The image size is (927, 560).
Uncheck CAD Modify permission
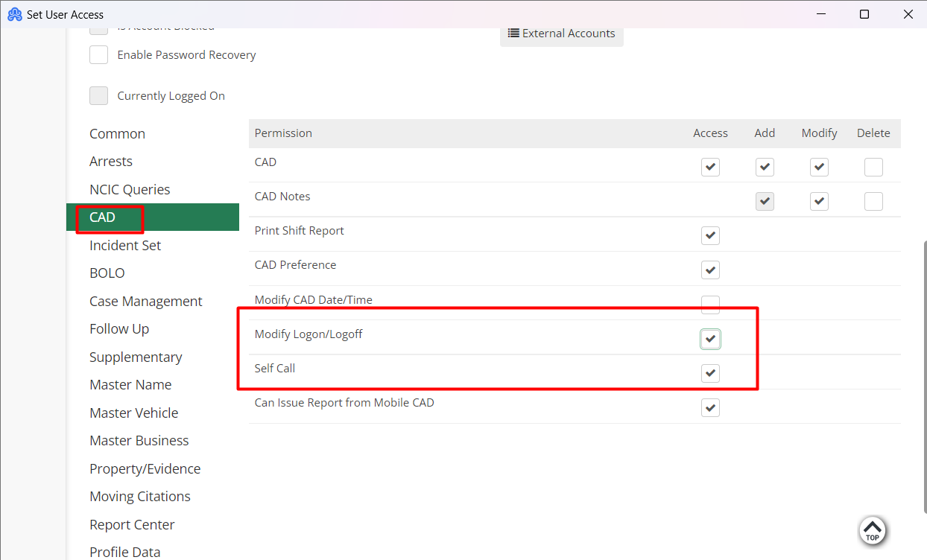(819, 167)
